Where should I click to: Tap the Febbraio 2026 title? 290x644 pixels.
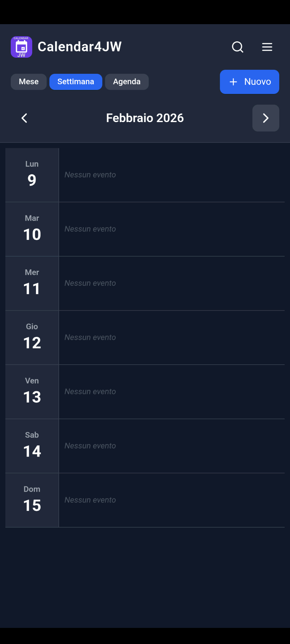pos(145,118)
